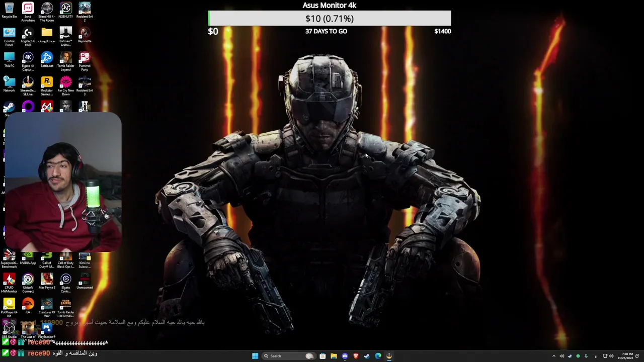
Task: Launch the PotPlayer 64 bit shortcut
Action: point(9,308)
